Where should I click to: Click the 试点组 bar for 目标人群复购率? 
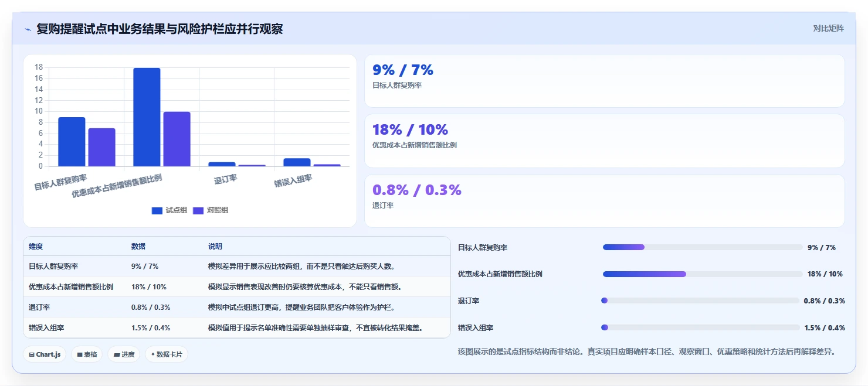(x=72, y=142)
